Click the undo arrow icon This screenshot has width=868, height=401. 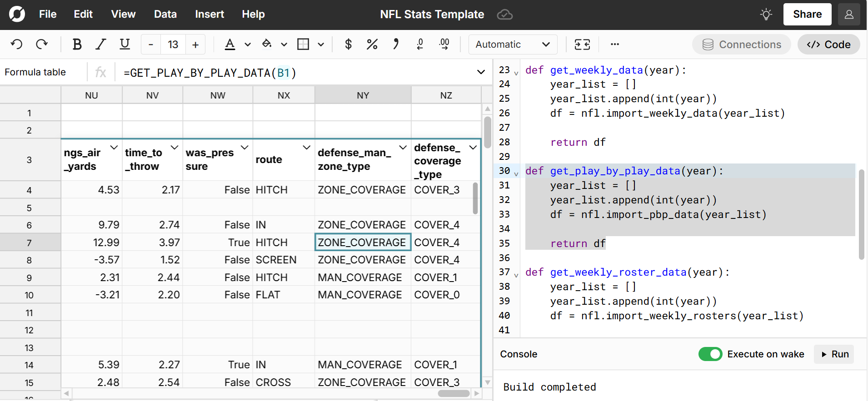coord(17,44)
